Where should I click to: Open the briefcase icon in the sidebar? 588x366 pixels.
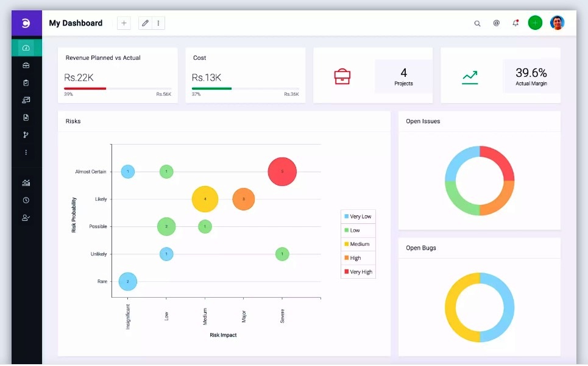(26, 65)
